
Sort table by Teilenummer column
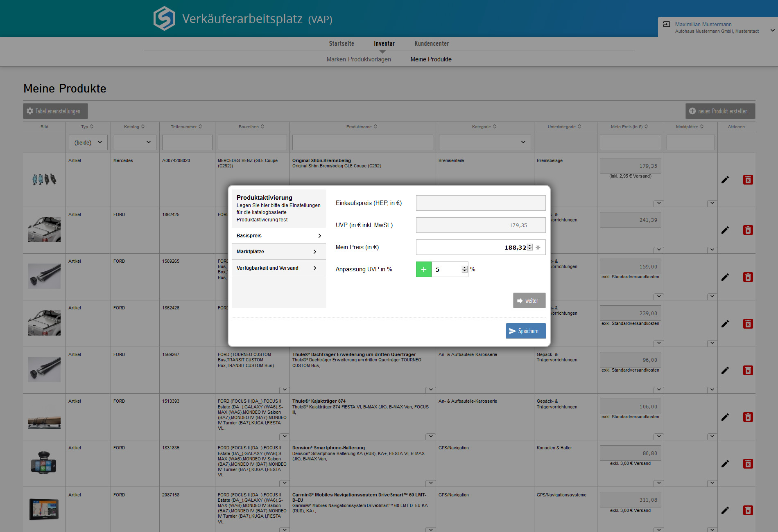point(187,127)
